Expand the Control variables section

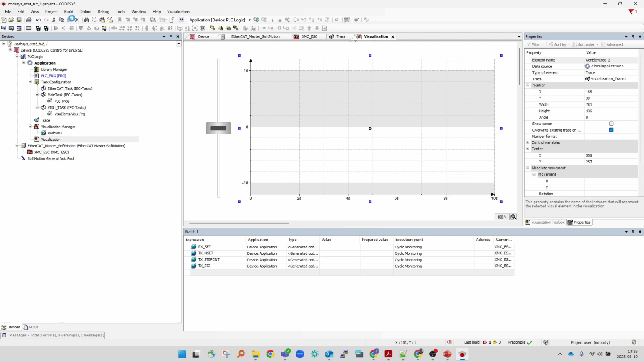[x=527, y=142]
